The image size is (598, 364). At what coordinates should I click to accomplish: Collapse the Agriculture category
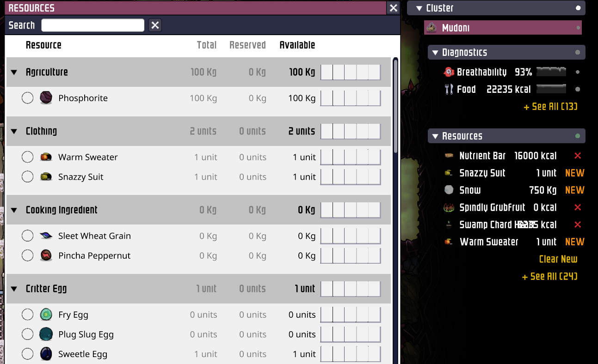click(x=14, y=72)
